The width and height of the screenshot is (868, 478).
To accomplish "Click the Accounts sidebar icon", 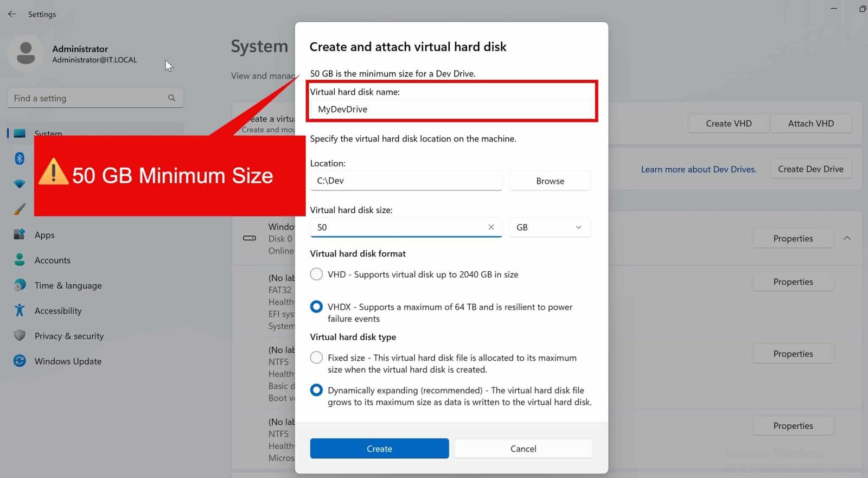I will click(x=20, y=260).
